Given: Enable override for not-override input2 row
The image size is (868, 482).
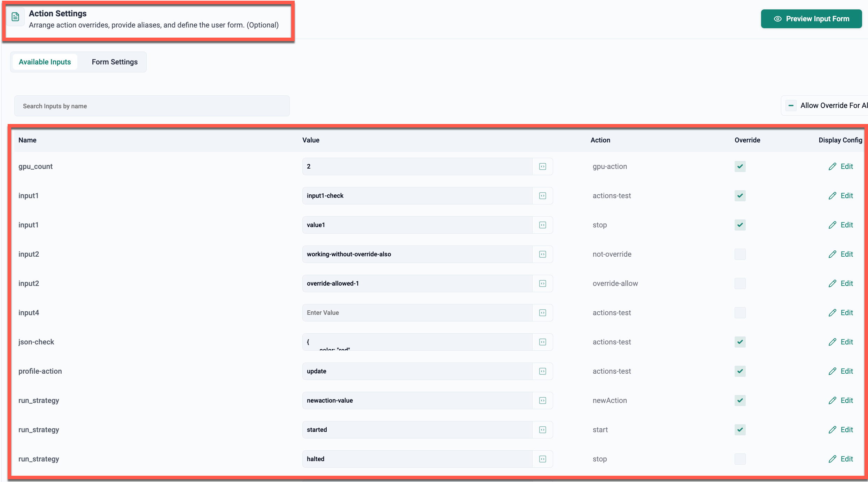Looking at the screenshot, I should [x=740, y=254].
